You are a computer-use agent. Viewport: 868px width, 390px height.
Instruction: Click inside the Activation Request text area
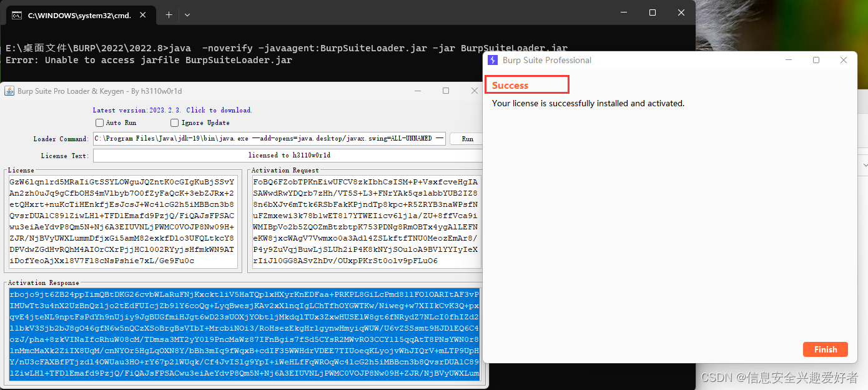point(366,222)
